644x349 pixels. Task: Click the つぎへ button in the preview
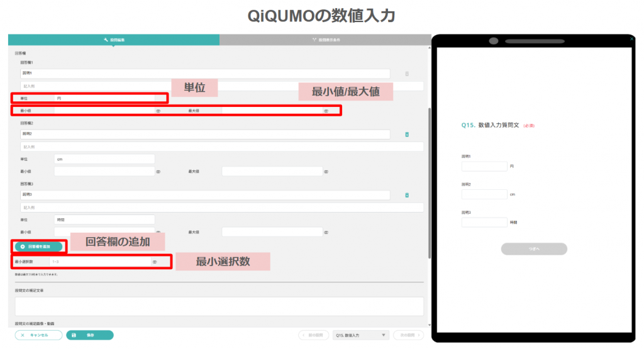[534, 249]
